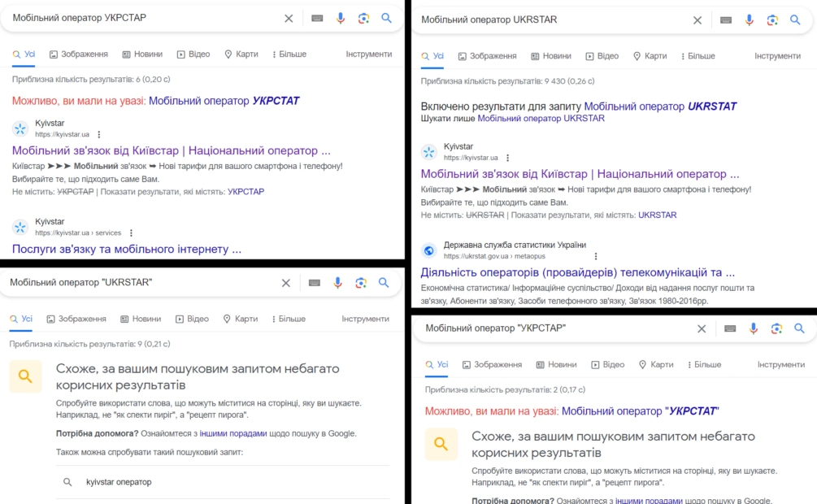Open on-screen keyboard in quoted "UKRSTAR" search bar
The width and height of the screenshot is (817, 504).
pyautogui.click(x=314, y=283)
